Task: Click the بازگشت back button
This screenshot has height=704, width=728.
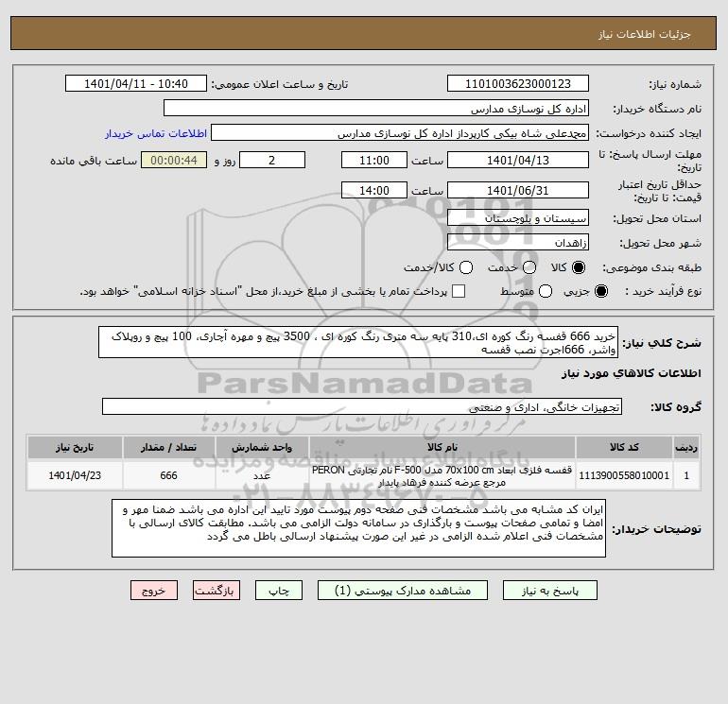Action: click(x=217, y=591)
